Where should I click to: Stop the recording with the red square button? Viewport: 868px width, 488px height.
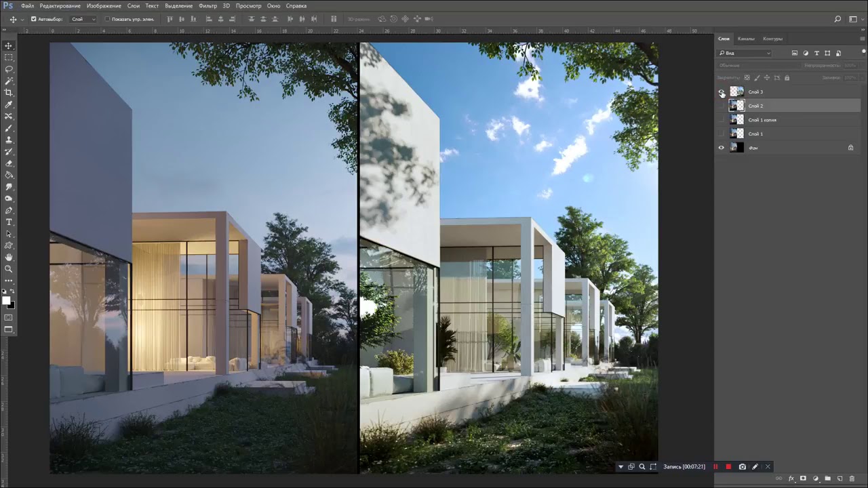728,467
